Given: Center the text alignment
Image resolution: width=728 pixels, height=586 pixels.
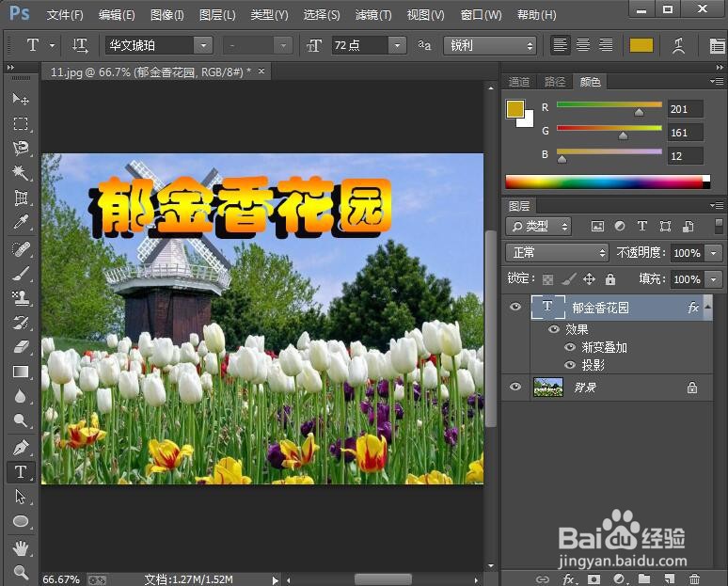Looking at the screenshot, I should [583, 45].
